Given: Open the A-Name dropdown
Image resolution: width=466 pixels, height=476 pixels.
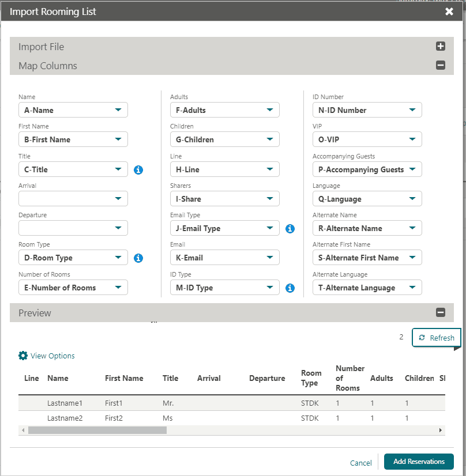Looking at the screenshot, I should (73, 110).
